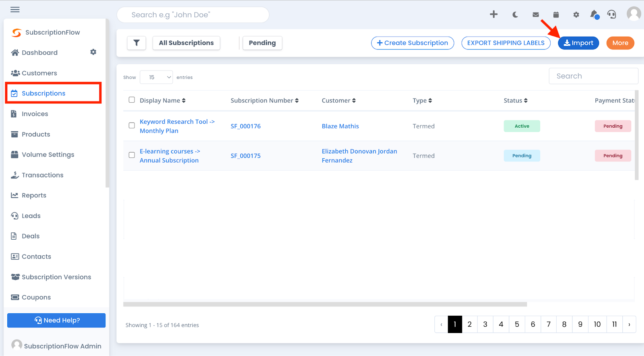The image size is (644, 356).
Task: Go to page 11
Action: click(x=615, y=324)
